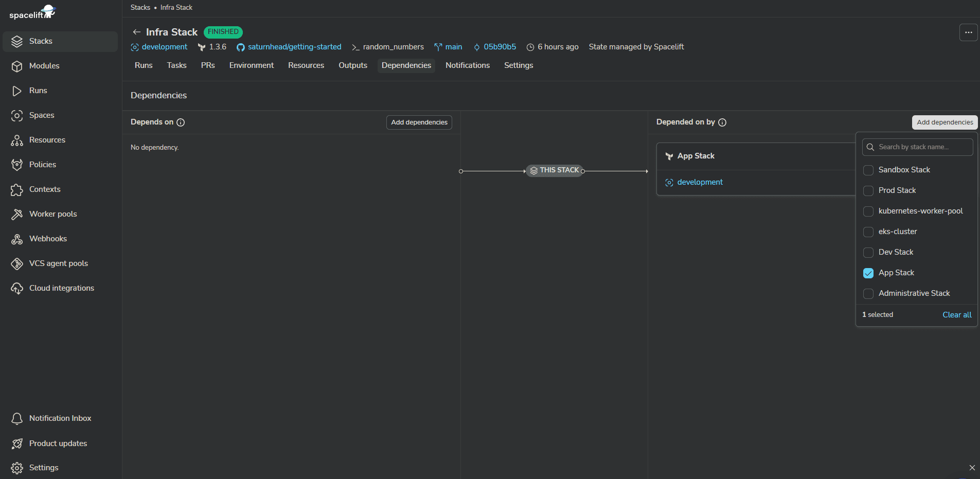Click the Add dependencies button under Depends on
The width and height of the screenshot is (980, 479).
[x=419, y=122]
